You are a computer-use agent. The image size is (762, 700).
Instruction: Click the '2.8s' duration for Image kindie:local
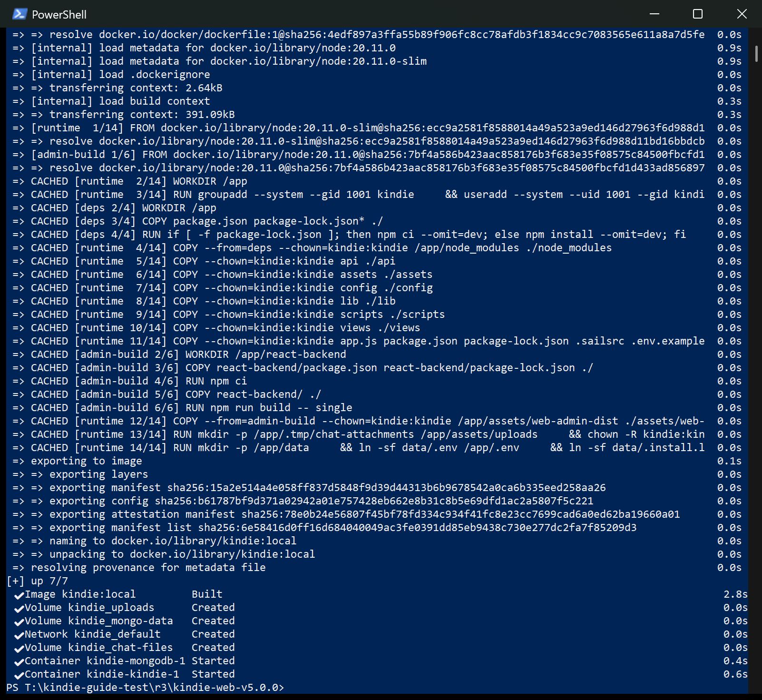(x=735, y=594)
